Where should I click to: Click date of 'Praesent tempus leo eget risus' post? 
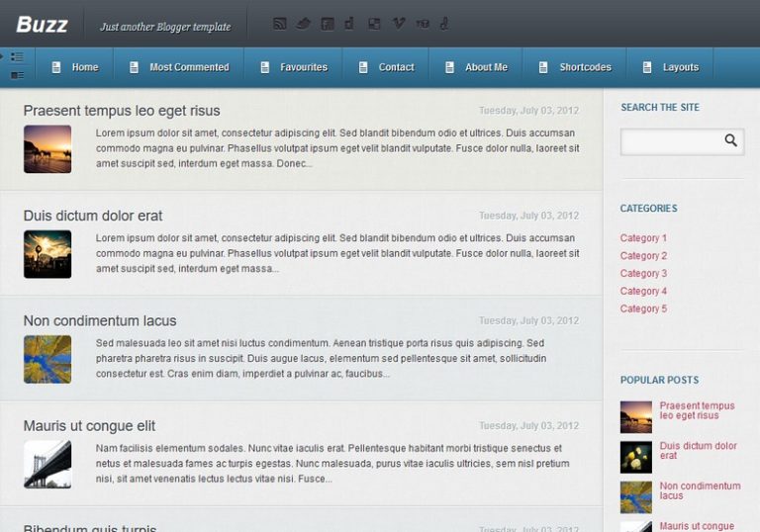[528, 111]
